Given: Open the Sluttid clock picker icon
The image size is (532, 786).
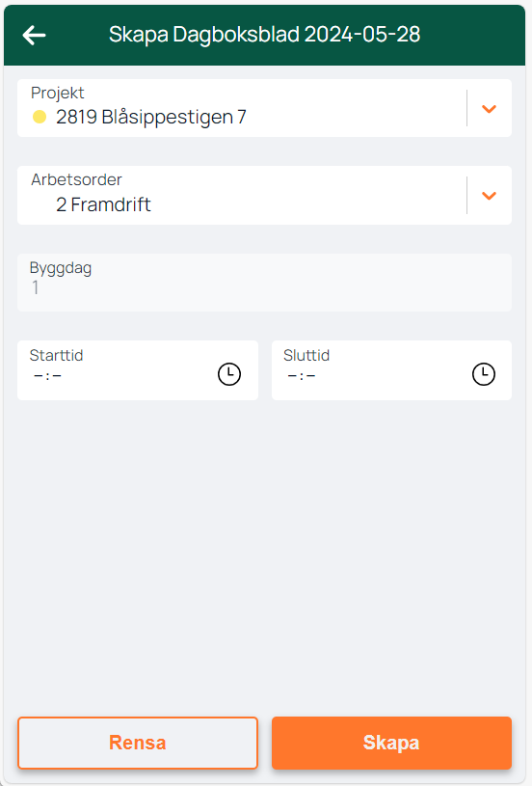Looking at the screenshot, I should click(x=484, y=374).
